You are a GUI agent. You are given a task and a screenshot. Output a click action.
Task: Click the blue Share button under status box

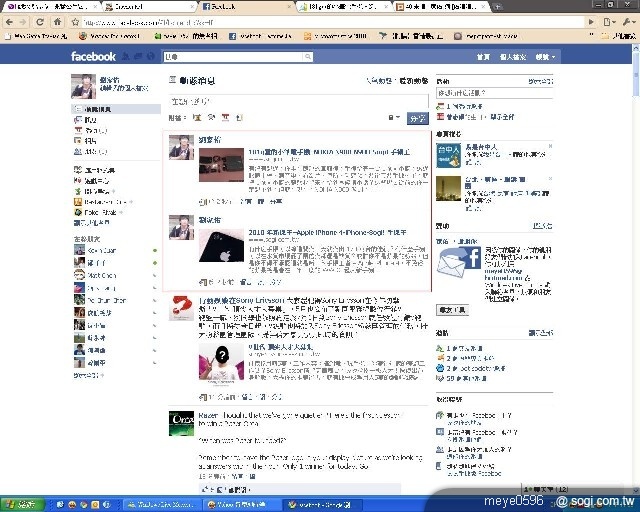(417, 118)
